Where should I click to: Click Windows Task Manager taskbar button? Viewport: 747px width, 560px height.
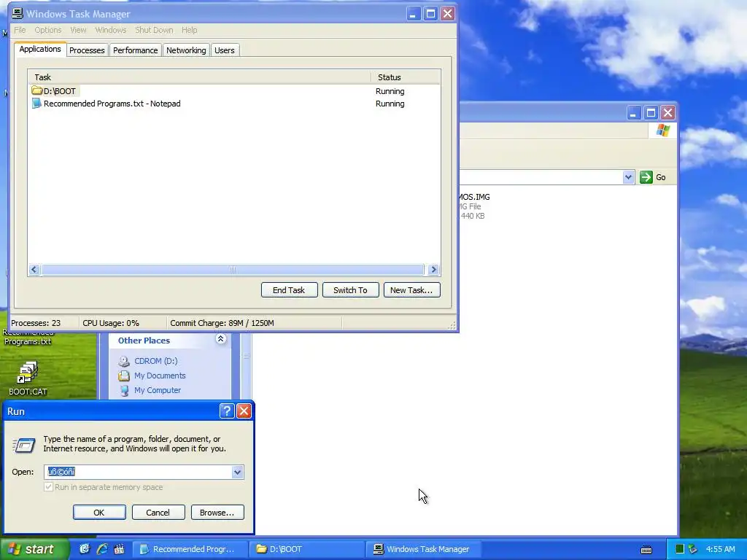(424, 549)
